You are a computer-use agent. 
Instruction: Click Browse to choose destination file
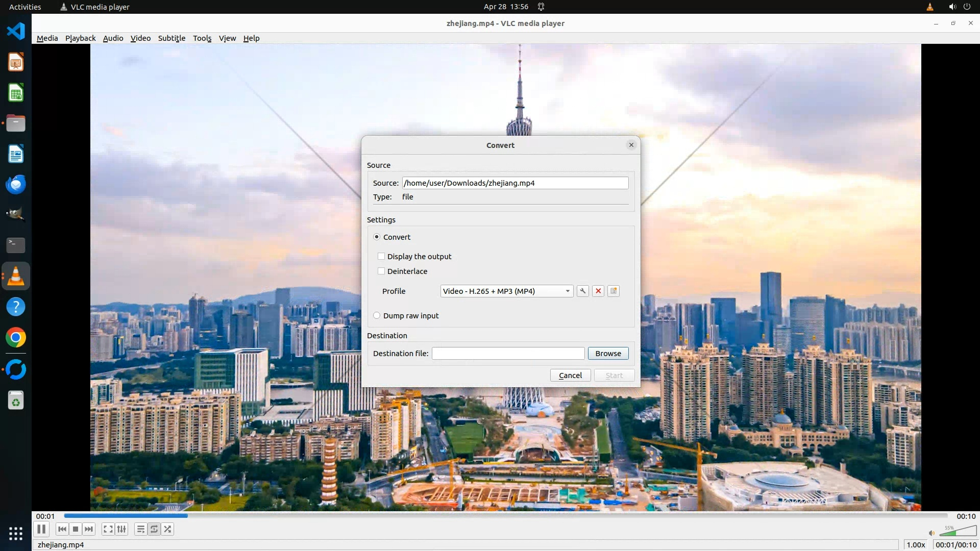point(608,353)
